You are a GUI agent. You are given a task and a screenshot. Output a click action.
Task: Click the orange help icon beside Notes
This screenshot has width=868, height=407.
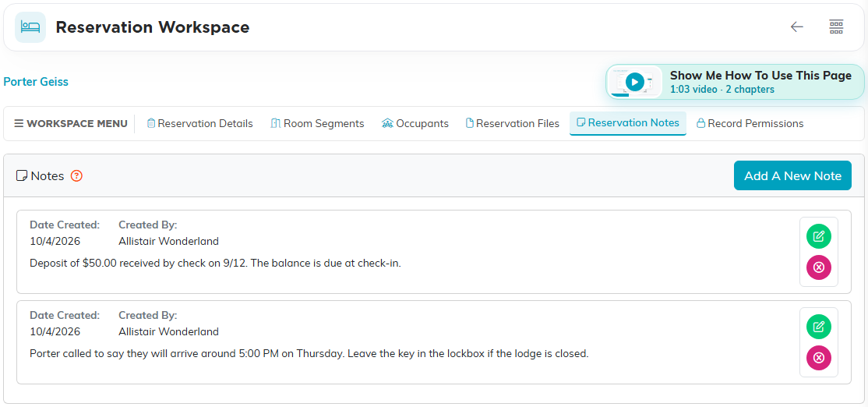[x=77, y=176]
